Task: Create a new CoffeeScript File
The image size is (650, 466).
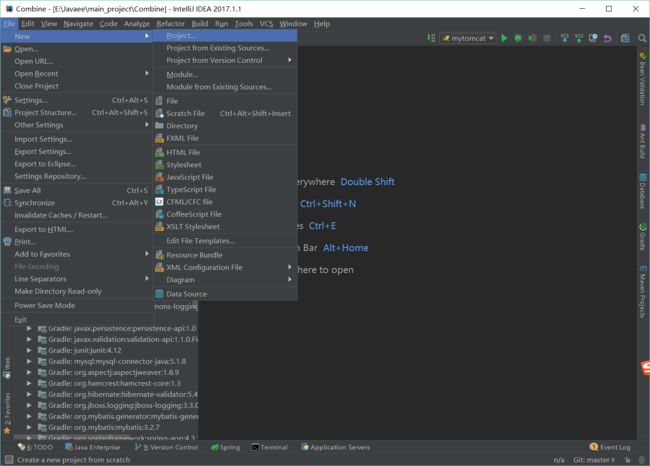Action: (x=225, y=215)
